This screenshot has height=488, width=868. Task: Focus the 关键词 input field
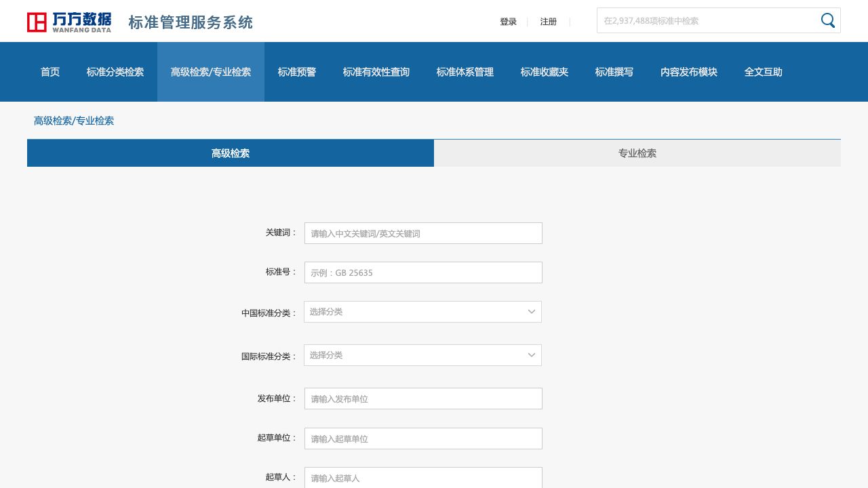click(423, 233)
